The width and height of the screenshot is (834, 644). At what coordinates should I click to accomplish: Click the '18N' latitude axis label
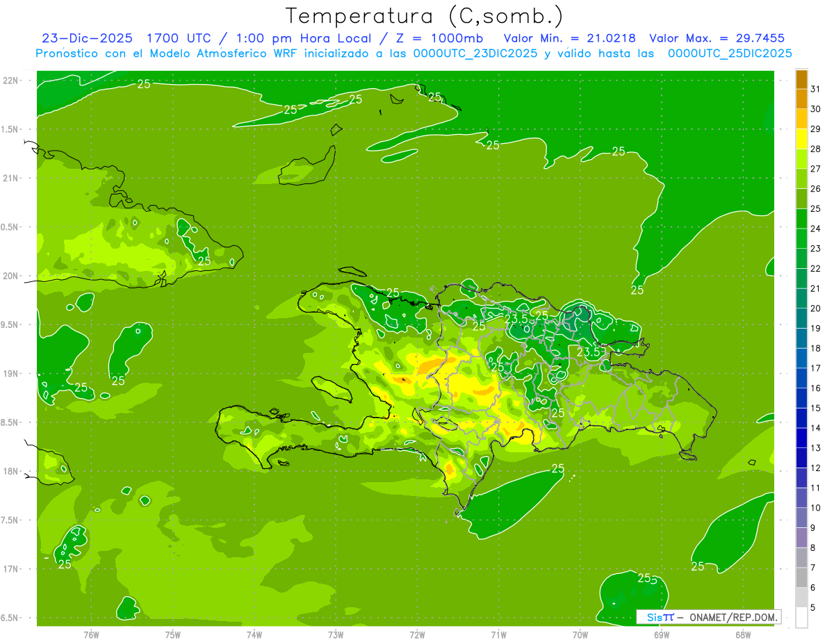point(10,471)
